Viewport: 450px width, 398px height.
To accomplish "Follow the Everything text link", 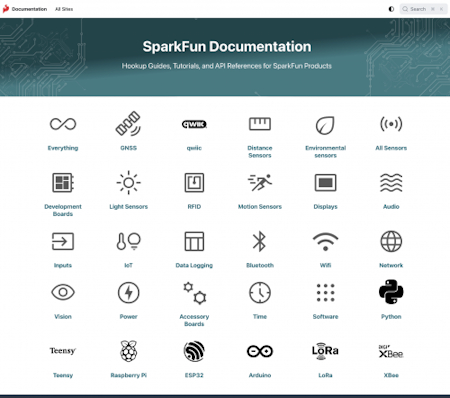I will (63, 148).
